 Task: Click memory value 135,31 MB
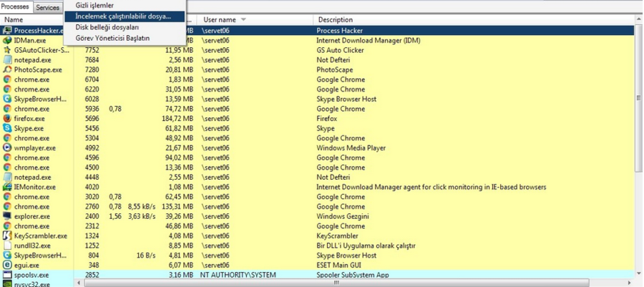pyautogui.click(x=177, y=207)
